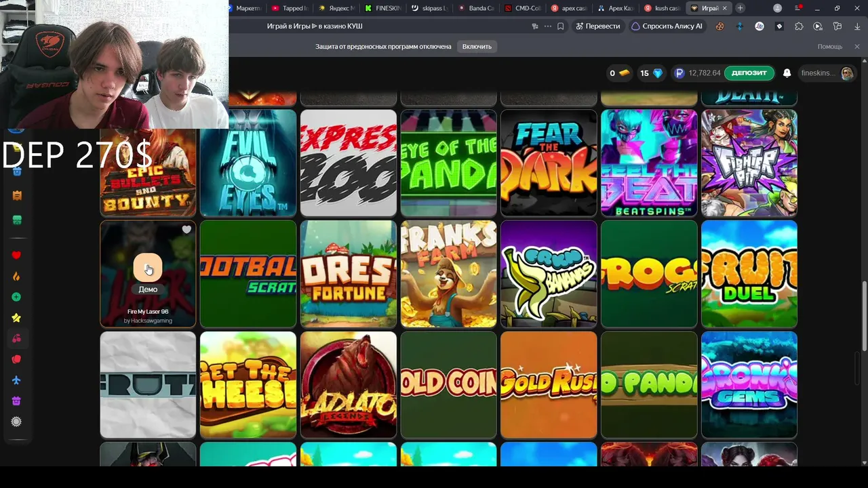Screen dimensions: 868x488
Task: Open the blue airplane sidebar icon
Action: pyautogui.click(x=16, y=380)
